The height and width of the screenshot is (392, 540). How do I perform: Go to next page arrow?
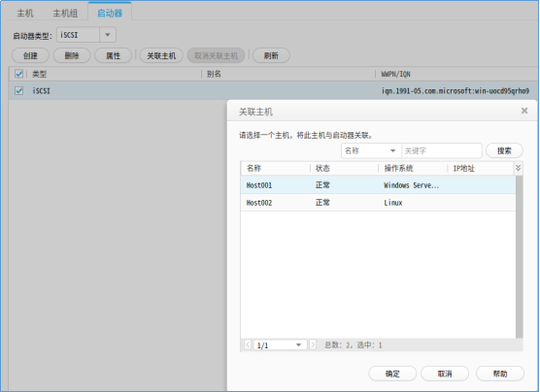313,344
